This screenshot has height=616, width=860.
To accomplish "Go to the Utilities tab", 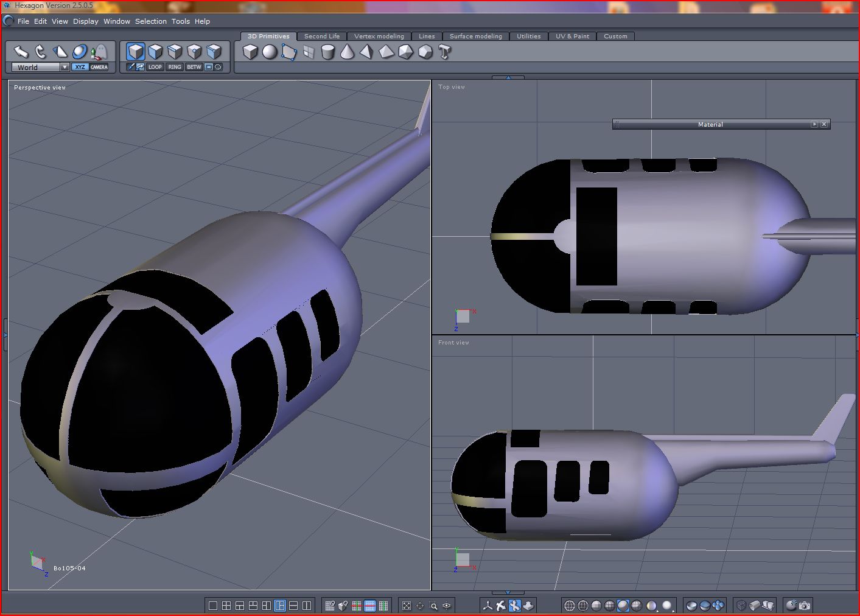I will (x=529, y=37).
